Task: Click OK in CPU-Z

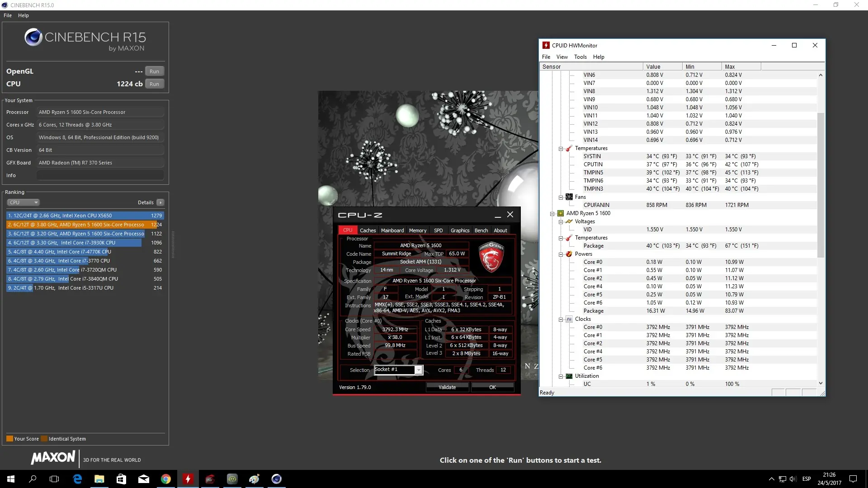Action: 492,387
